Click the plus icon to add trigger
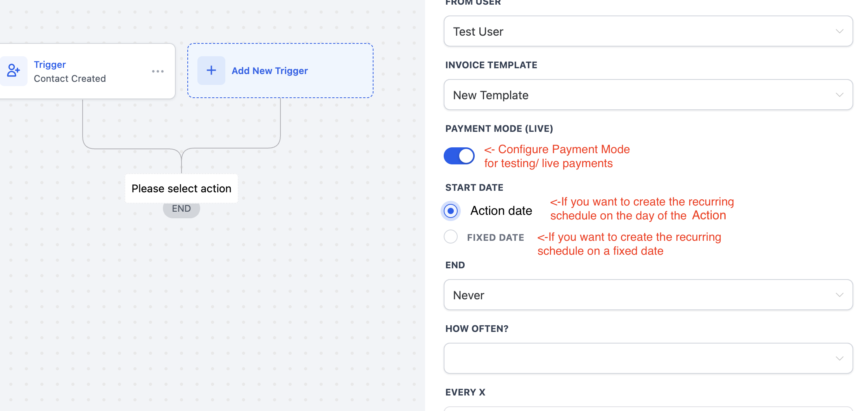The height and width of the screenshot is (411, 868). point(211,71)
